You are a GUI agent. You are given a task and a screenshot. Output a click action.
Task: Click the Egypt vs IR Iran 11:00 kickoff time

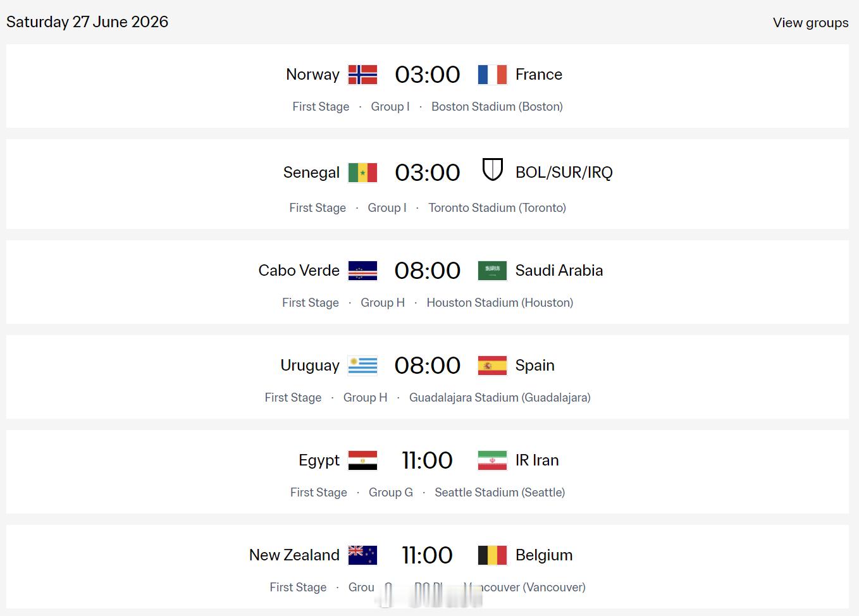click(428, 460)
